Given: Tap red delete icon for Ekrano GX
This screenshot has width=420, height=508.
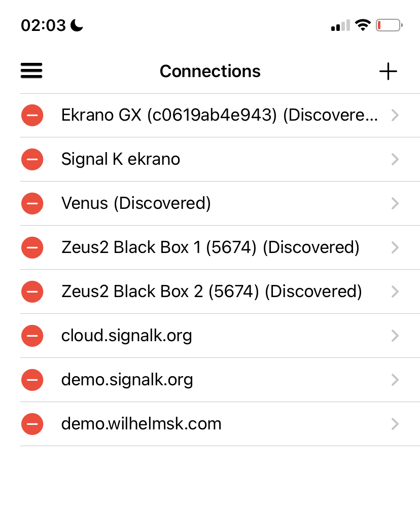Looking at the screenshot, I should click(32, 116).
